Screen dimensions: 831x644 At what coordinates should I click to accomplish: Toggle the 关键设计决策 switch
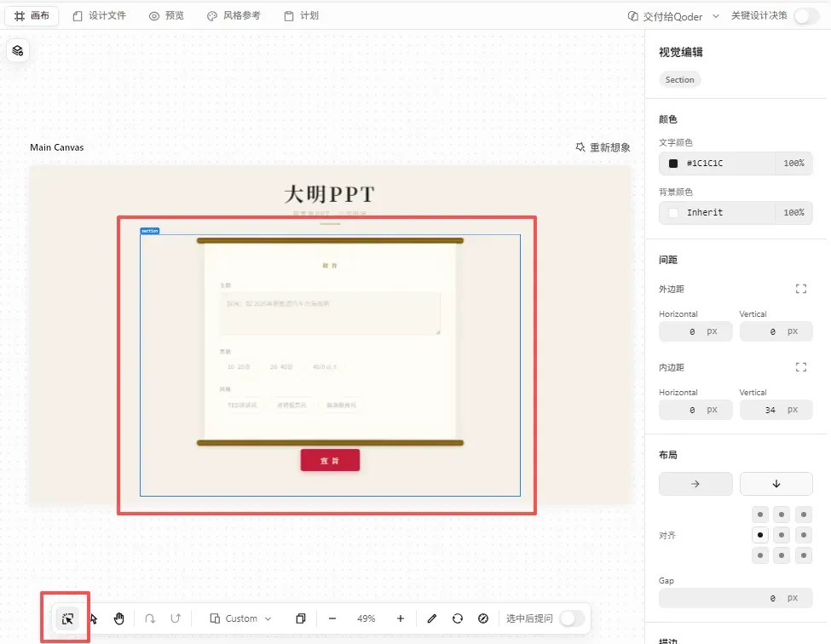point(807,16)
